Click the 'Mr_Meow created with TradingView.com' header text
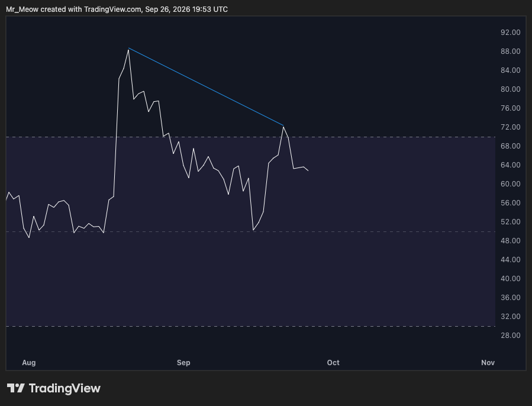The height and width of the screenshot is (406, 532). click(73, 9)
